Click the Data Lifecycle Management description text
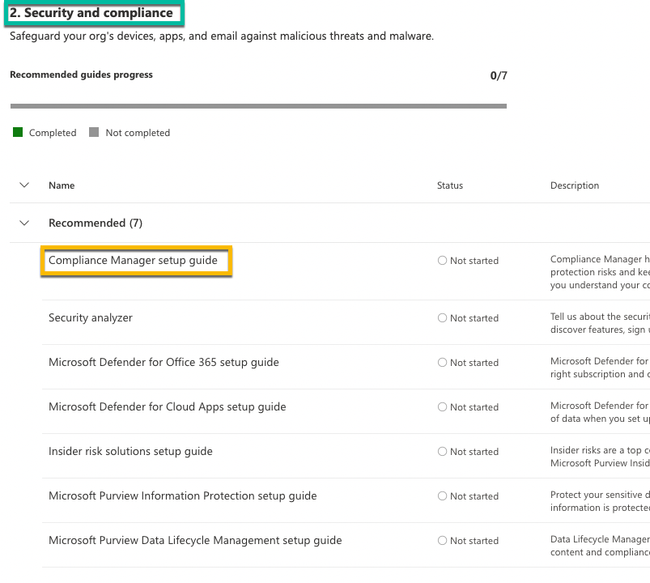The image size is (650, 583). click(600, 546)
